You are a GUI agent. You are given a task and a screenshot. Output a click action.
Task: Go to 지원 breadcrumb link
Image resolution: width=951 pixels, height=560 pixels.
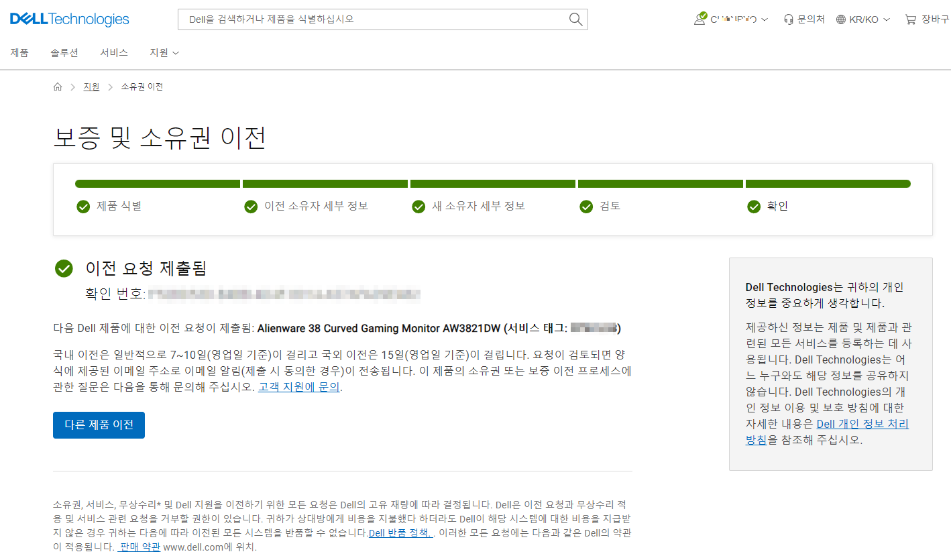click(x=91, y=87)
